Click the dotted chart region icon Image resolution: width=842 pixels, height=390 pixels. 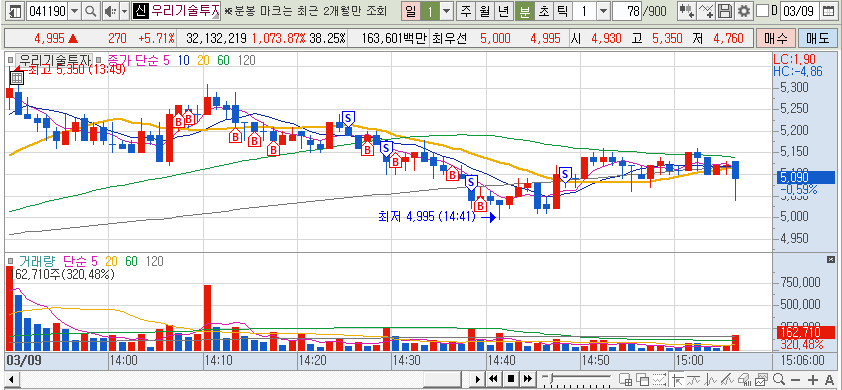[659, 379]
